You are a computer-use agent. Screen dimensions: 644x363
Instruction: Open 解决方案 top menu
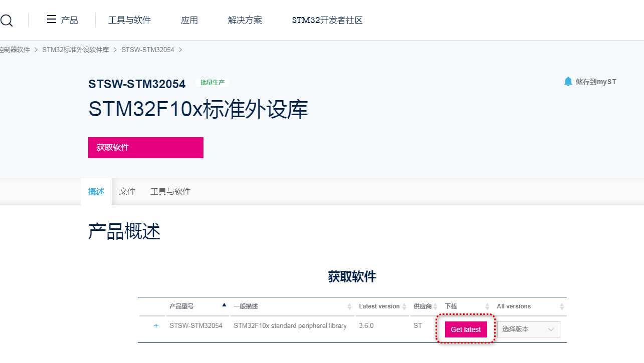[245, 20]
